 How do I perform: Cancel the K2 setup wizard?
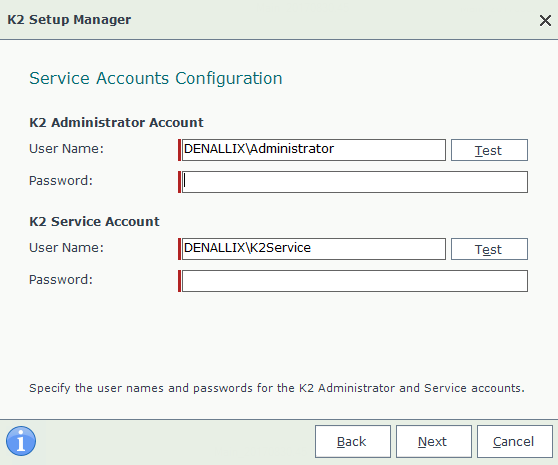514,441
